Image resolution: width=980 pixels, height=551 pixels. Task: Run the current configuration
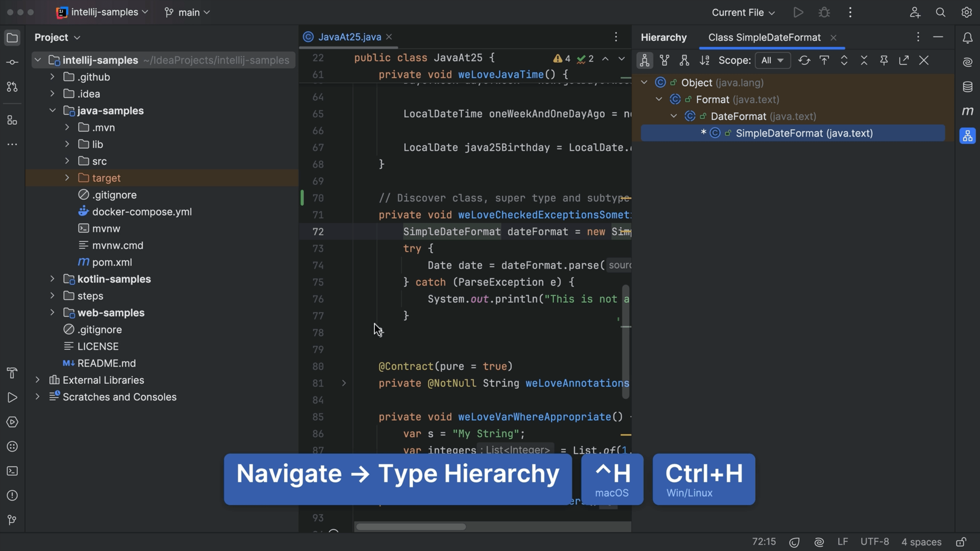coord(799,12)
